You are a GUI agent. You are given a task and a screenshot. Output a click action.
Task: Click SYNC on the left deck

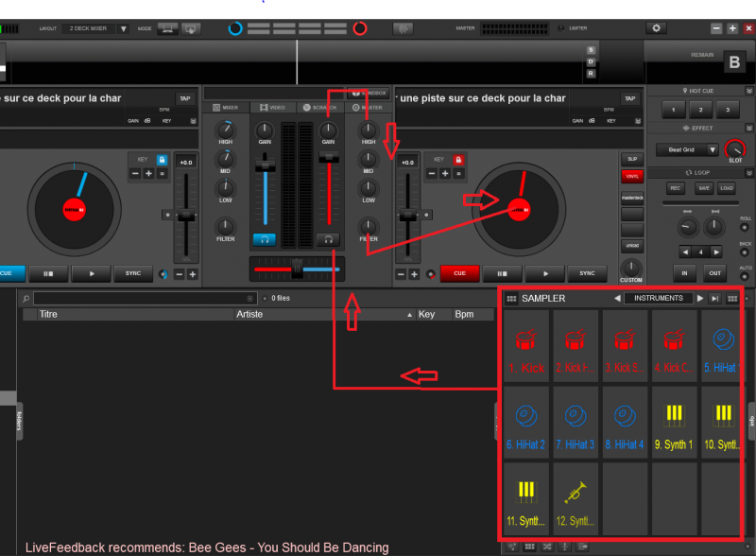pyautogui.click(x=133, y=273)
